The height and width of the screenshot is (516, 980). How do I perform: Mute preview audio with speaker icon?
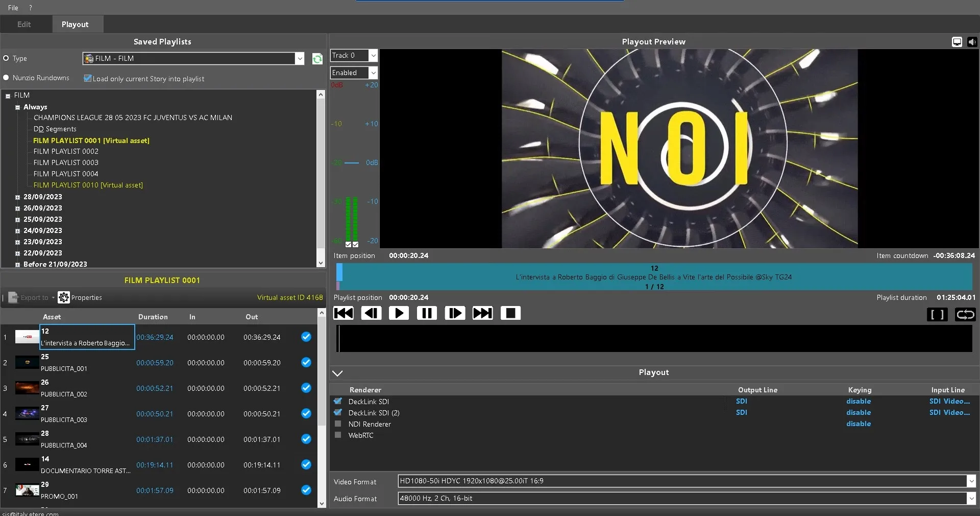972,42
